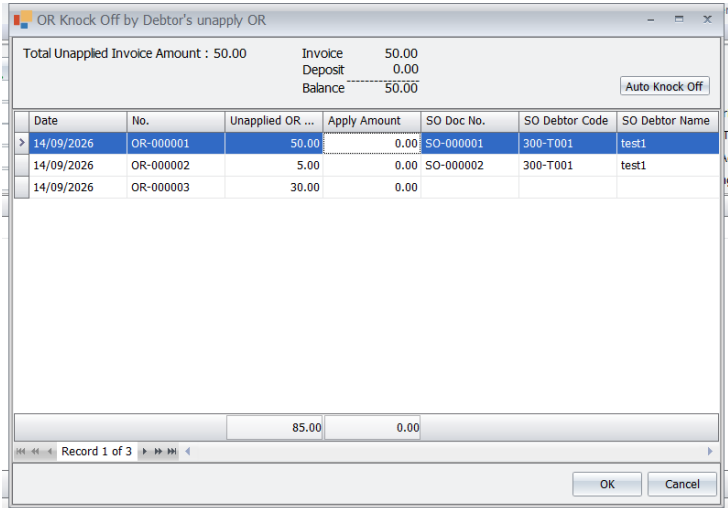This screenshot has height=508, width=728.
Task: Sort by the Date column header
Action: tap(78, 121)
